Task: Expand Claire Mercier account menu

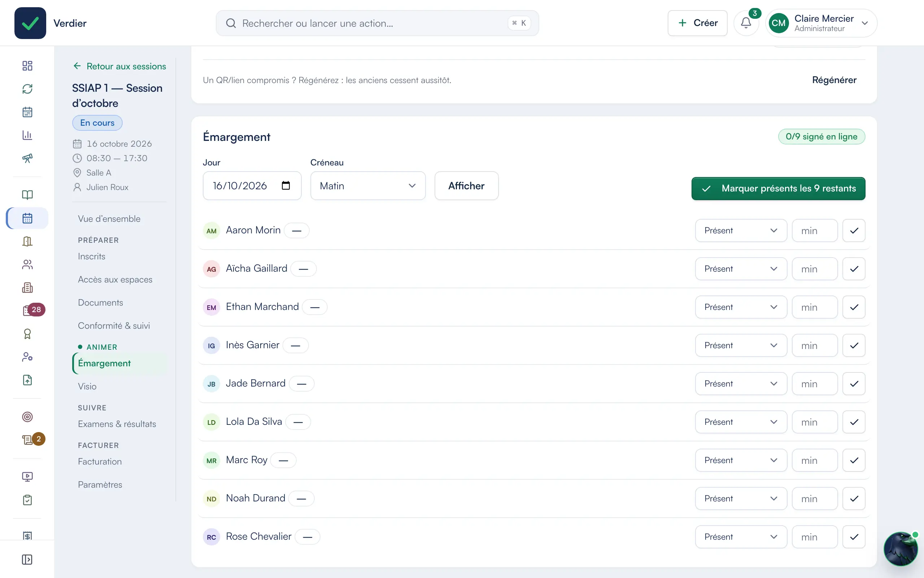Action: coord(821,23)
